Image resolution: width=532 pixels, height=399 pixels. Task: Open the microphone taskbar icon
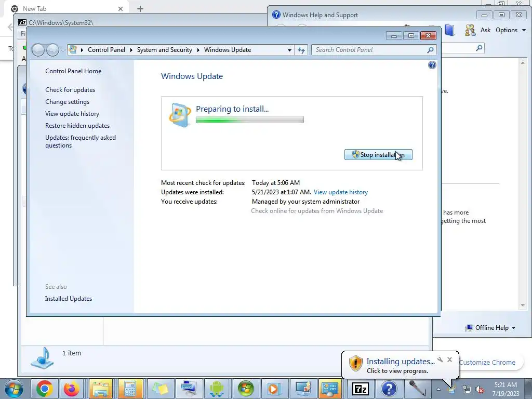point(418,389)
